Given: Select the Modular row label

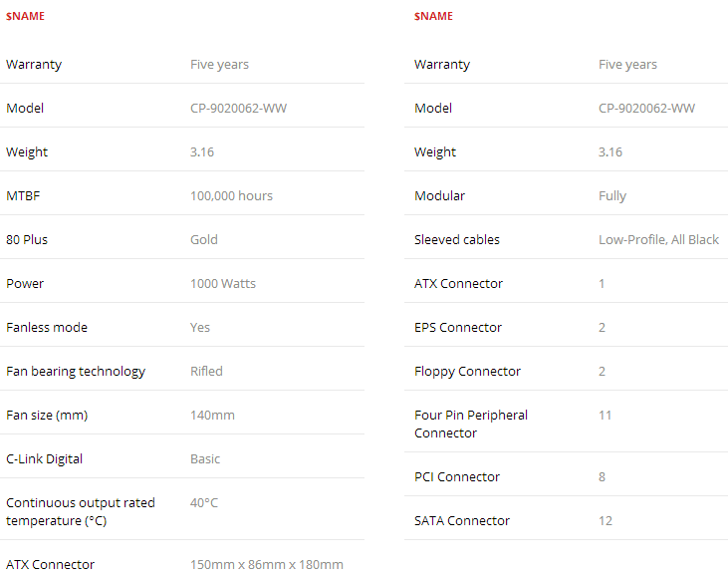Looking at the screenshot, I should (x=439, y=196).
